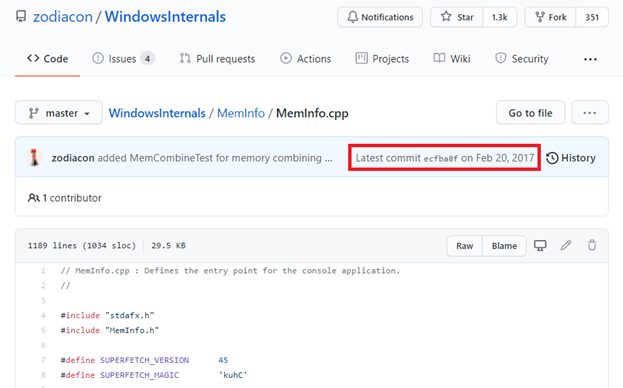The height and width of the screenshot is (388, 623).
Task: Open the desktop icon next to Blame
Action: pyautogui.click(x=540, y=245)
